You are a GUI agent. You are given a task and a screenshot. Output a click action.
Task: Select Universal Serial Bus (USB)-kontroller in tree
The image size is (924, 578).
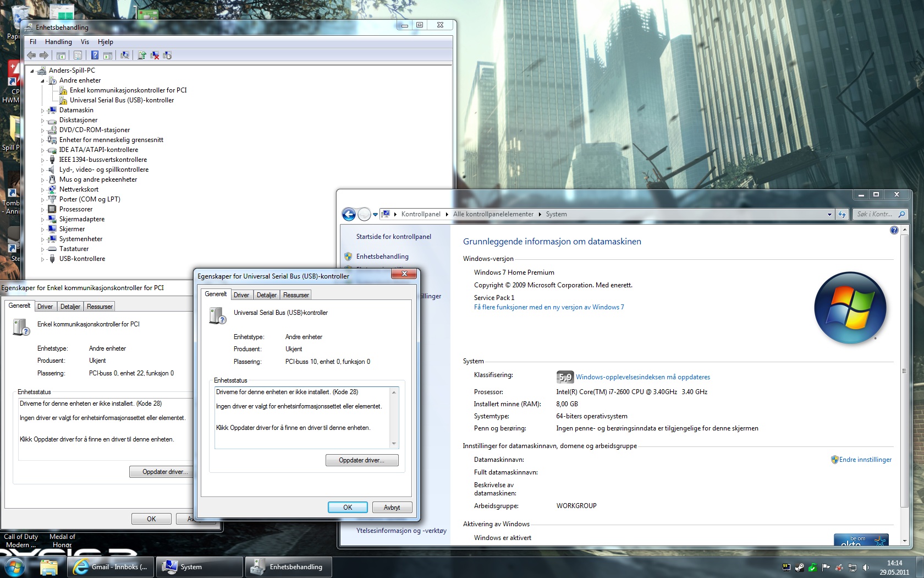(122, 100)
